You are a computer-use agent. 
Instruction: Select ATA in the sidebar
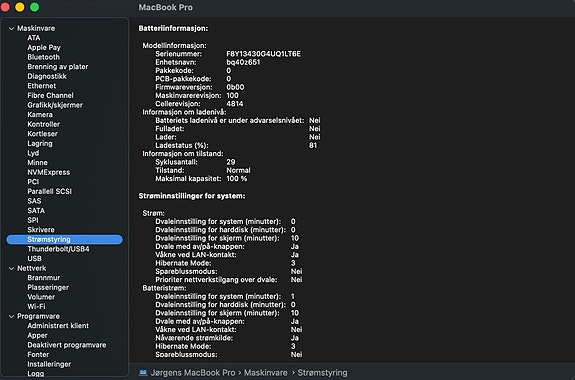pos(34,38)
